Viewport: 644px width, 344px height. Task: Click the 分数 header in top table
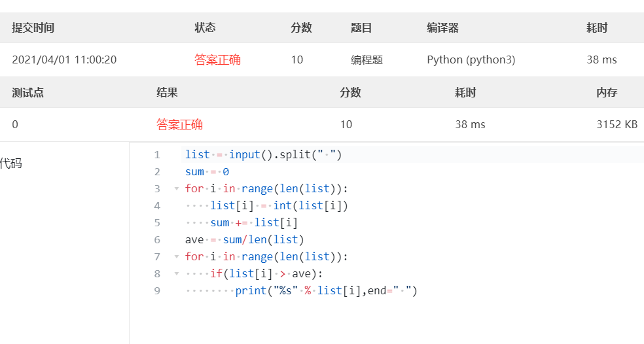click(302, 28)
